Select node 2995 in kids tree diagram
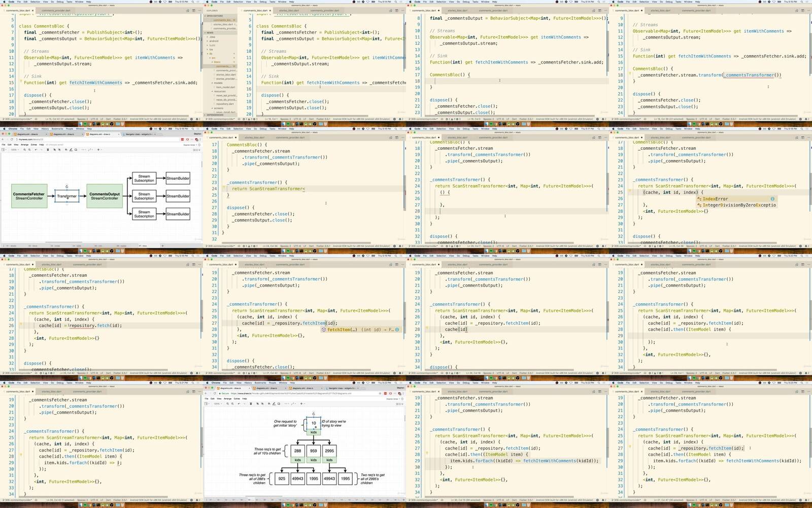Viewport: 812px width, 508px height. pos(329,451)
